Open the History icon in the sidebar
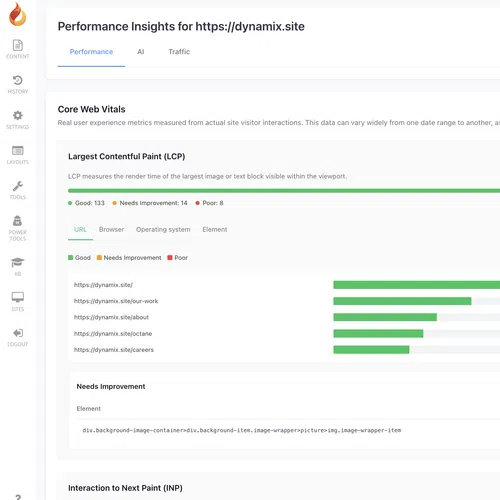The image size is (500, 500). coord(18,80)
